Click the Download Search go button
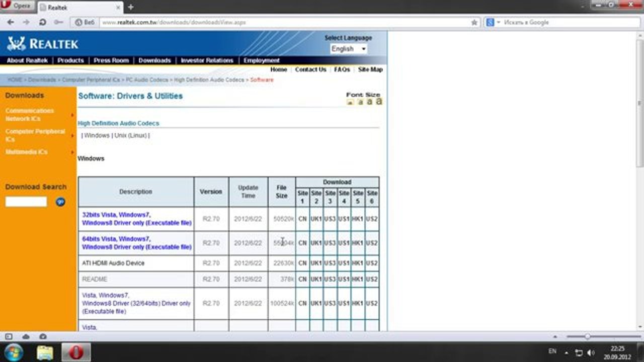644x362 pixels. coord(60,202)
